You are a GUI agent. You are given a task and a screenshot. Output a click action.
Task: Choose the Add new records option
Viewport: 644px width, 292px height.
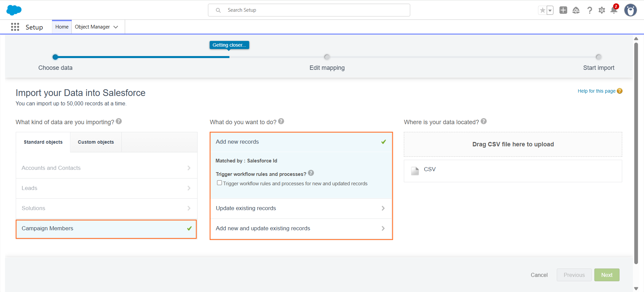point(301,142)
